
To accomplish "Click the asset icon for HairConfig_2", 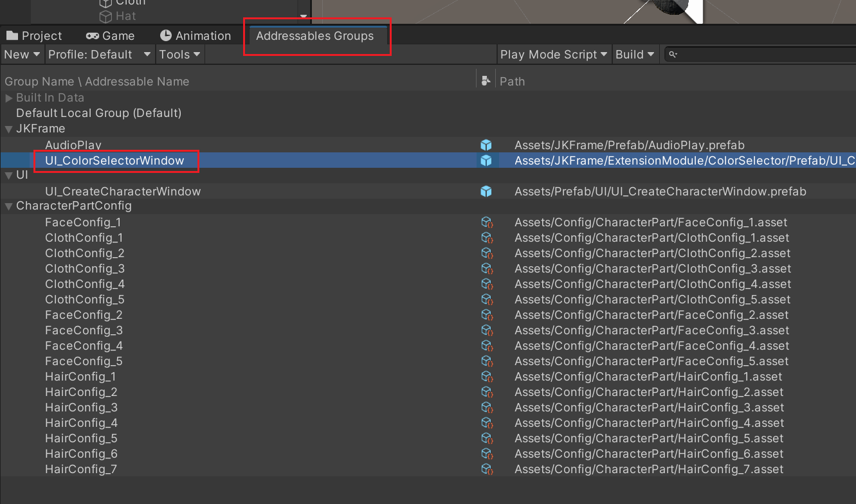I will (486, 392).
